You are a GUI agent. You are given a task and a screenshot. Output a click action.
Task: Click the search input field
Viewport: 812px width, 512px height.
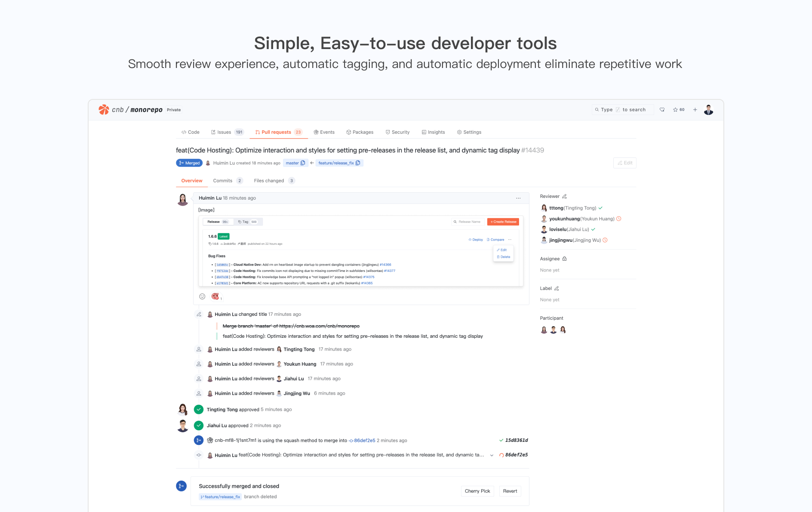622,110
